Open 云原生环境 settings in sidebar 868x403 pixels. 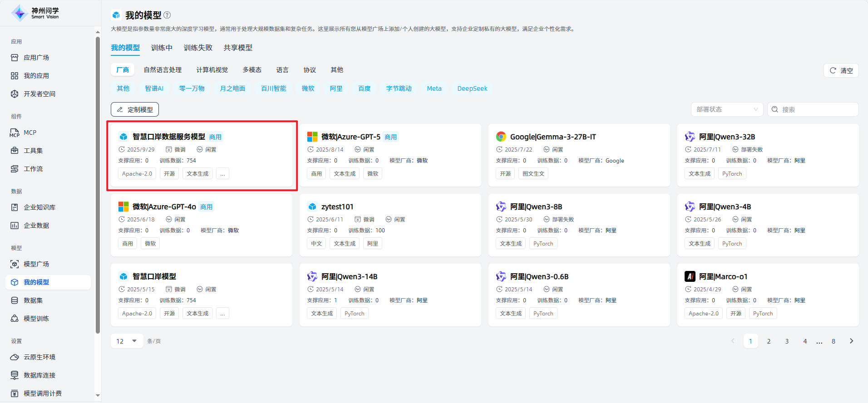[39, 357]
